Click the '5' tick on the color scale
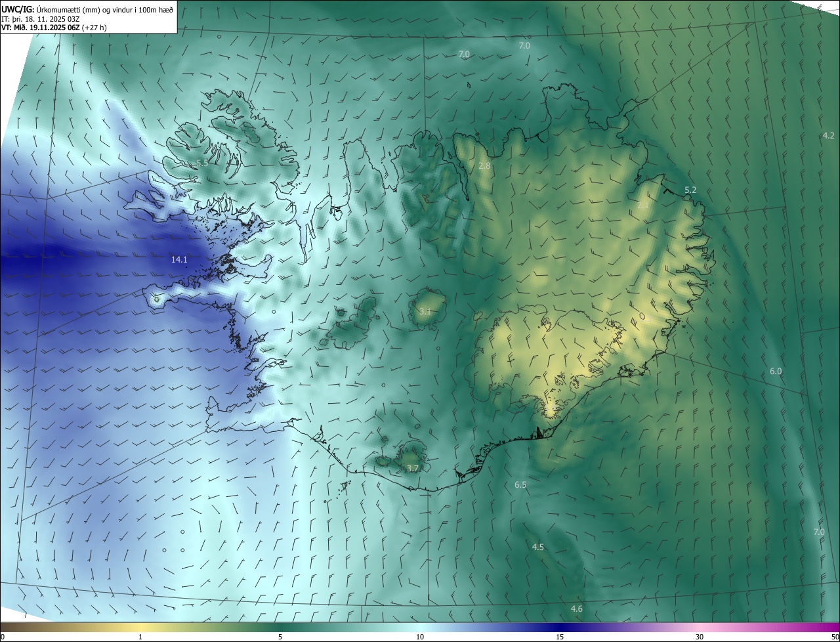 [280, 637]
